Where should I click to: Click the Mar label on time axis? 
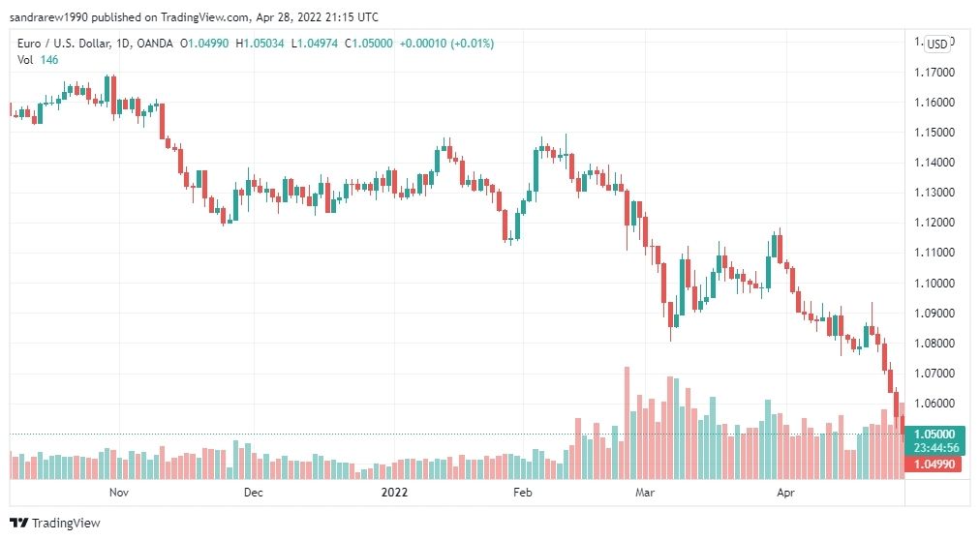(645, 493)
